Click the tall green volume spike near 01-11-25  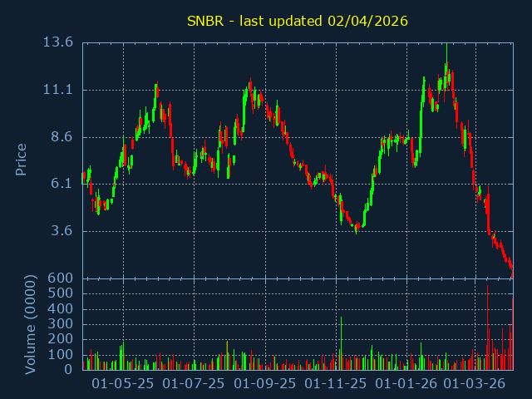341,342
